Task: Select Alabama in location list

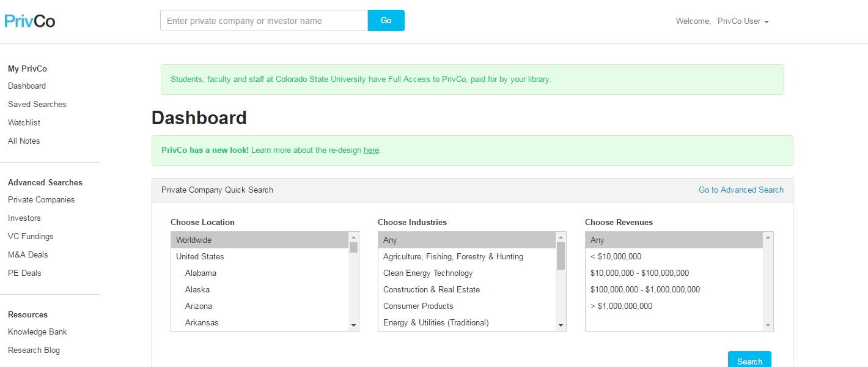Action: pos(260,273)
